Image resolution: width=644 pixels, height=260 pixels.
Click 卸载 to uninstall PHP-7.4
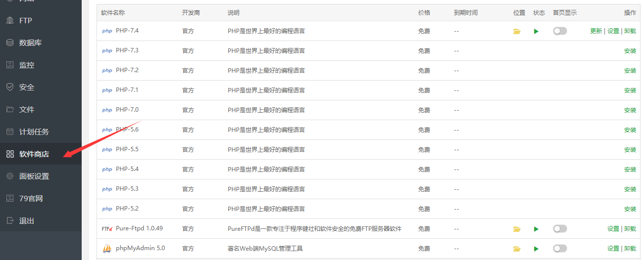tap(630, 31)
